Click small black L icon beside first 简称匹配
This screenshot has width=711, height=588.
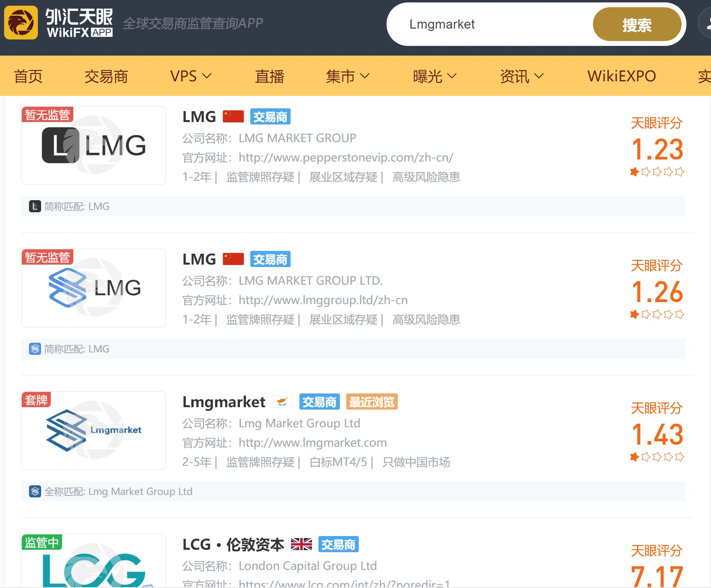click(x=35, y=206)
